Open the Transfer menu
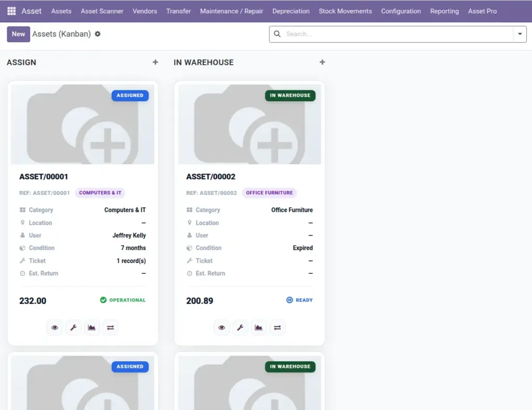Viewport: 532px width, 410px height. coord(179,11)
